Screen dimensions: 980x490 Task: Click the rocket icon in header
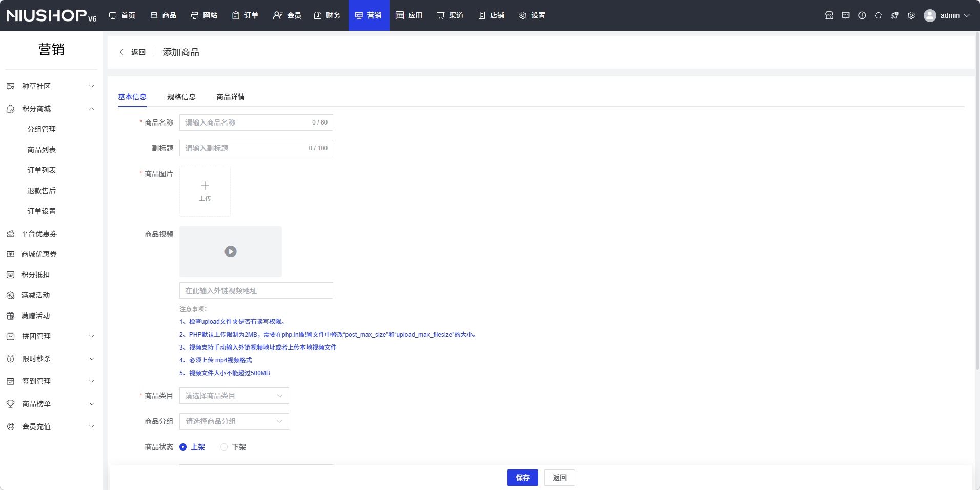coord(894,15)
